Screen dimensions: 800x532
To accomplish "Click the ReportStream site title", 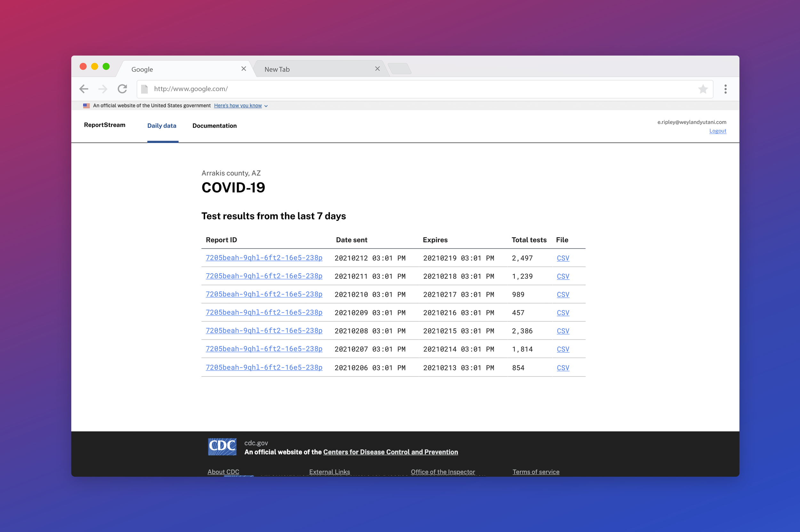I will [x=105, y=125].
